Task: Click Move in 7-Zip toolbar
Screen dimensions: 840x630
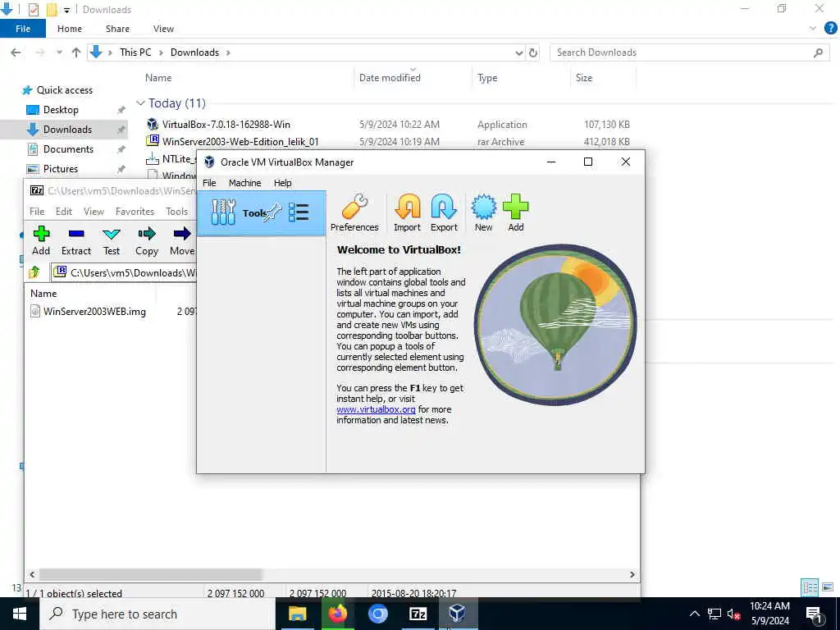Action: [x=182, y=240]
